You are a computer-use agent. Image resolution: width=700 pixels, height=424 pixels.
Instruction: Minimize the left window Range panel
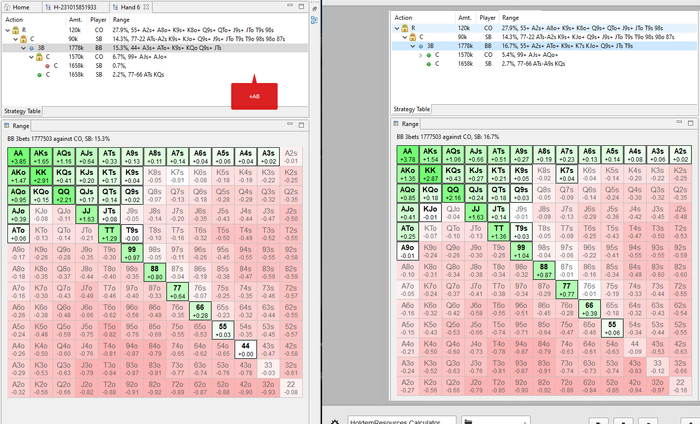pos(290,124)
